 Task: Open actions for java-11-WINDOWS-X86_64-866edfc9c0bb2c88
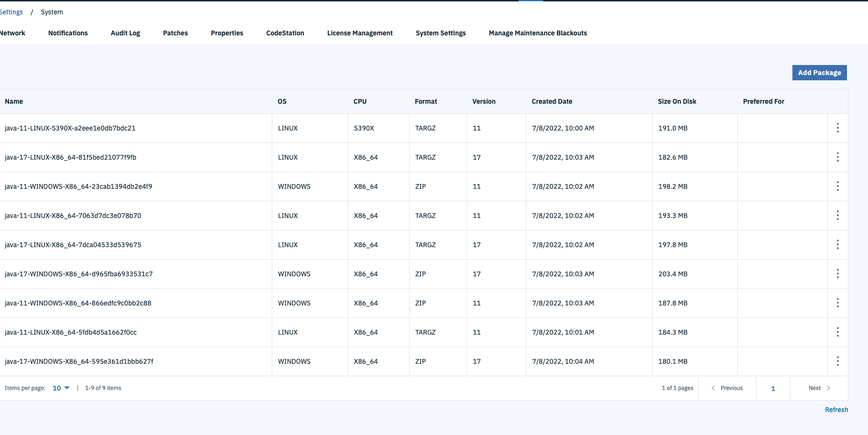coord(837,303)
